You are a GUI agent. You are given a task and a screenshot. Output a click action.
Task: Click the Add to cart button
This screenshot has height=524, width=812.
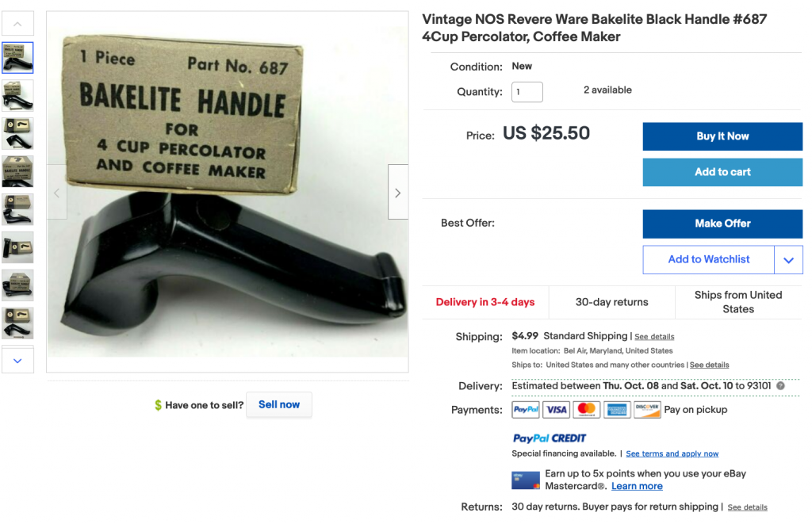click(x=722, y=172)
